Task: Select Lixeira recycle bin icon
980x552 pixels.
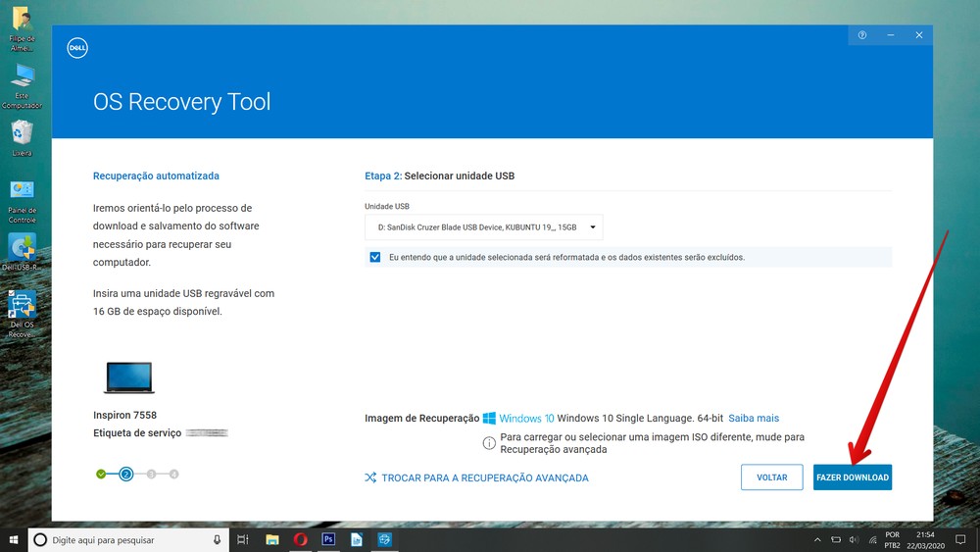Action: pyautogui.click(x=22, y=138)
